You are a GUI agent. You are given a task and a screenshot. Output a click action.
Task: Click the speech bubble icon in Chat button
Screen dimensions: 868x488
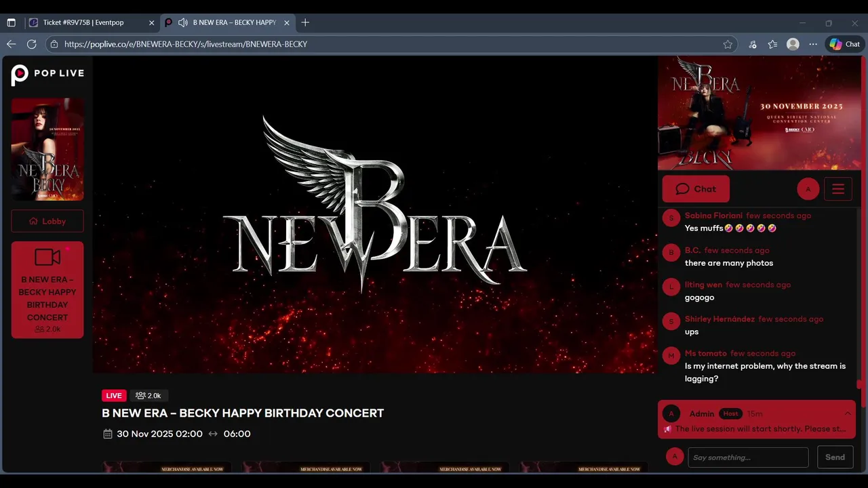pos(682,189)
